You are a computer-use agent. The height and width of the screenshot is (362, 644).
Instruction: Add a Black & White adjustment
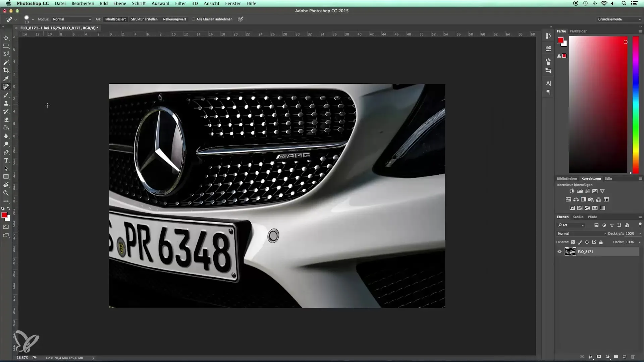click(x=584, y=199)
